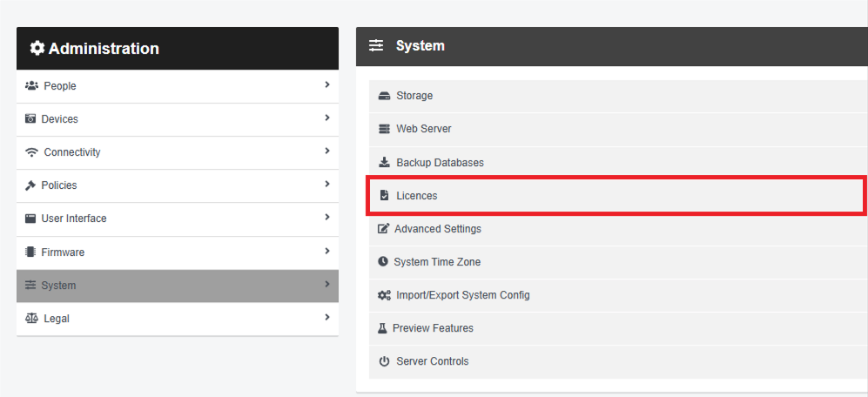The height and width of the screenshot is (397, 868).
Task: Click the Backup Databases download icon
Action: point(384,162)
